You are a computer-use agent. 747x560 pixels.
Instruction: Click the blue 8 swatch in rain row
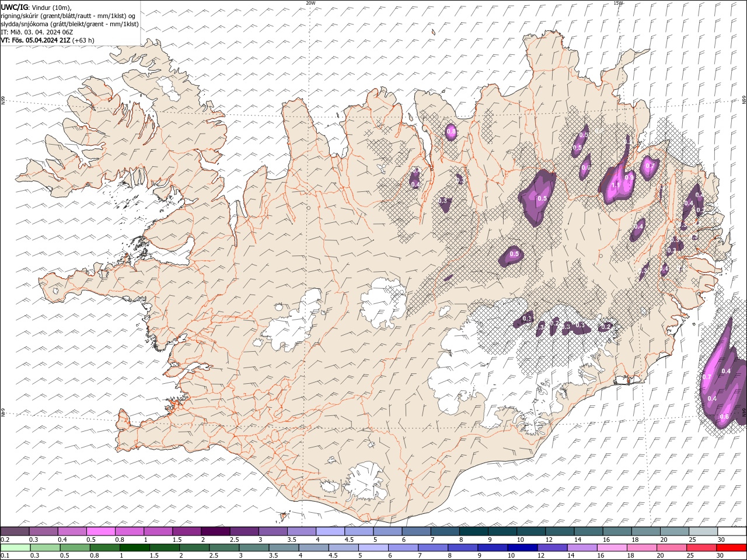tap(463, 548)
